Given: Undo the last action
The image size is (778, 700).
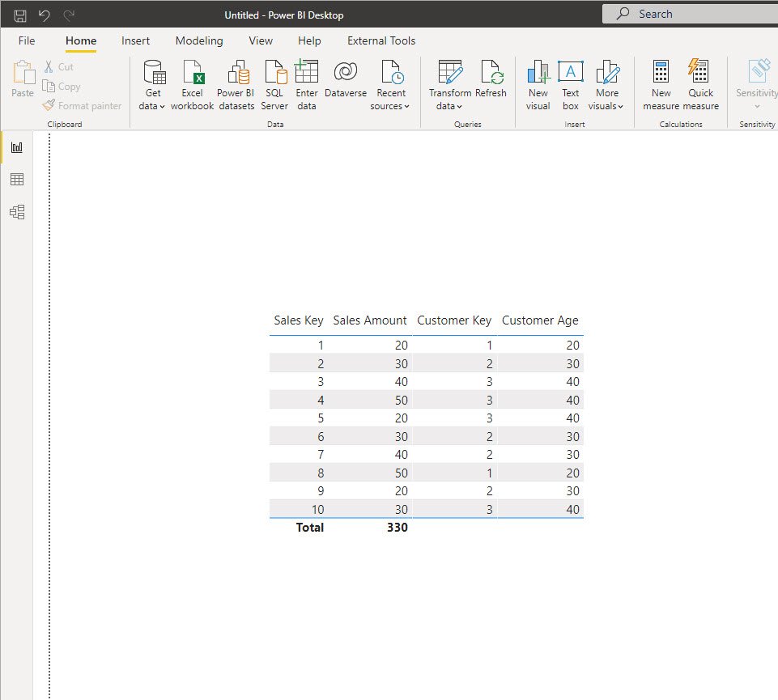Looking at the screenshot, I should [45, 15].
